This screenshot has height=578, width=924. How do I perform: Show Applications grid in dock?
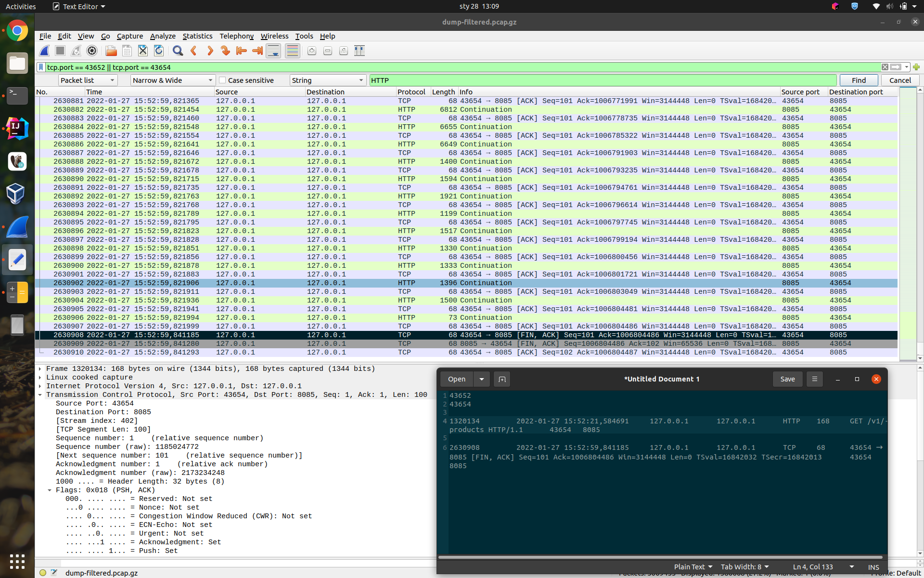[x=17, y=561]
